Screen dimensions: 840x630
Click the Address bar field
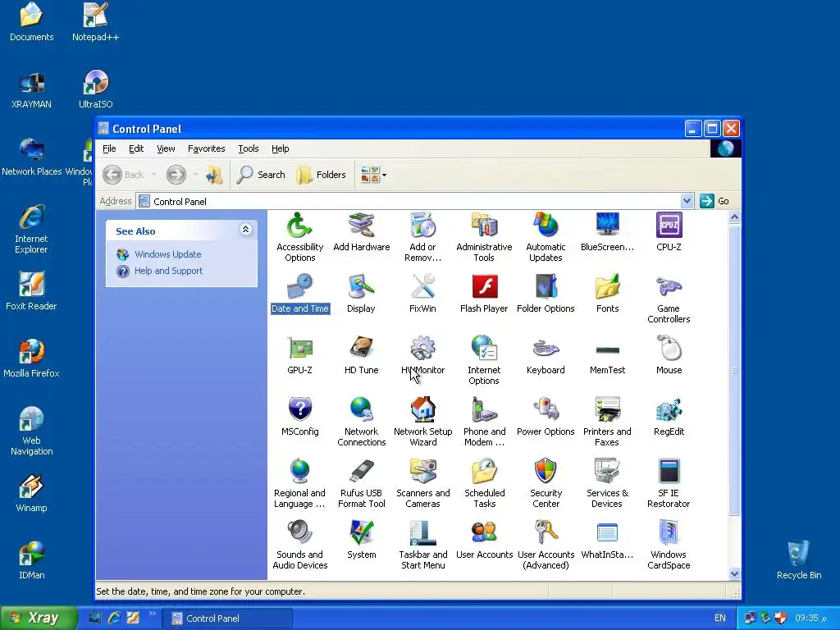(x=415, y=201)
